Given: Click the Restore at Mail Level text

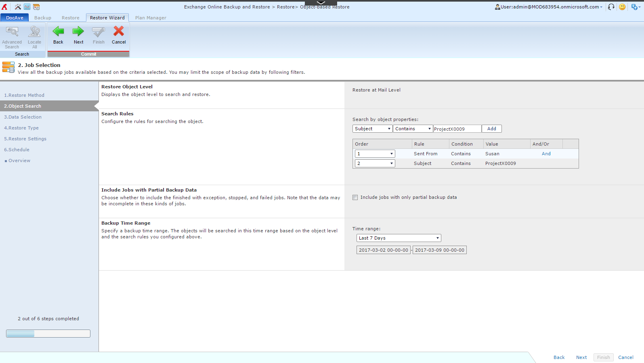Looking at the screenshot, I should click(x=376, y=90).
